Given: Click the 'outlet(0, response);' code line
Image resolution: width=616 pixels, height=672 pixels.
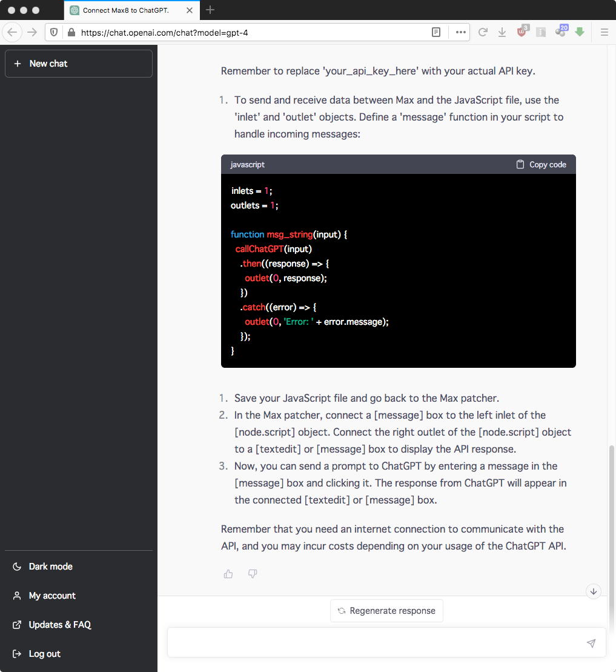Looking at the screenshot, I should click(x=286, y=278).
